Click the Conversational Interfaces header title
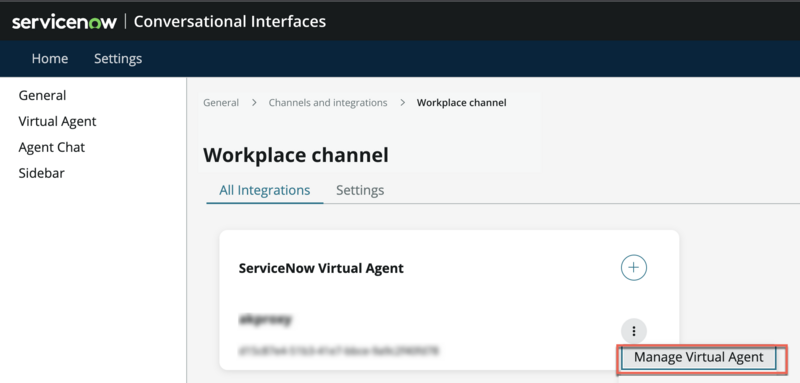 point(230,21)
